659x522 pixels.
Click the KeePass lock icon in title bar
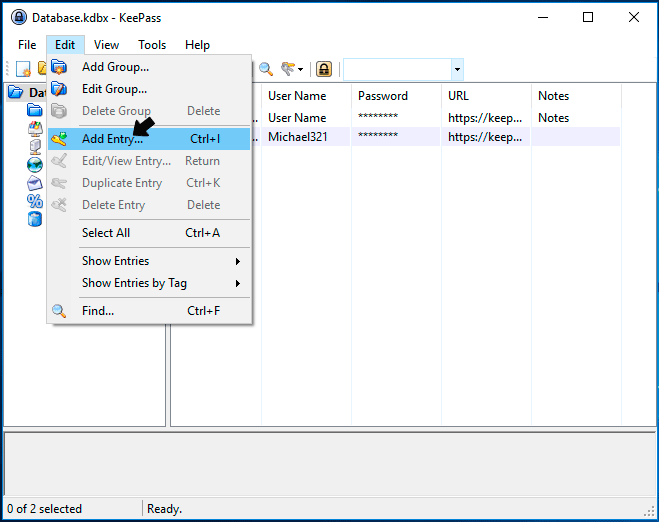pos(18,18)
